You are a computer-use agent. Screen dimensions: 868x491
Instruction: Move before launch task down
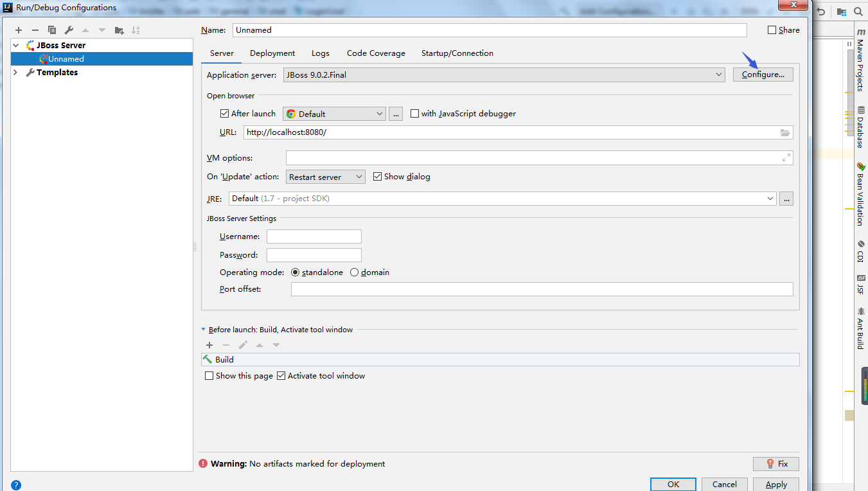click(x=276, y=345)
